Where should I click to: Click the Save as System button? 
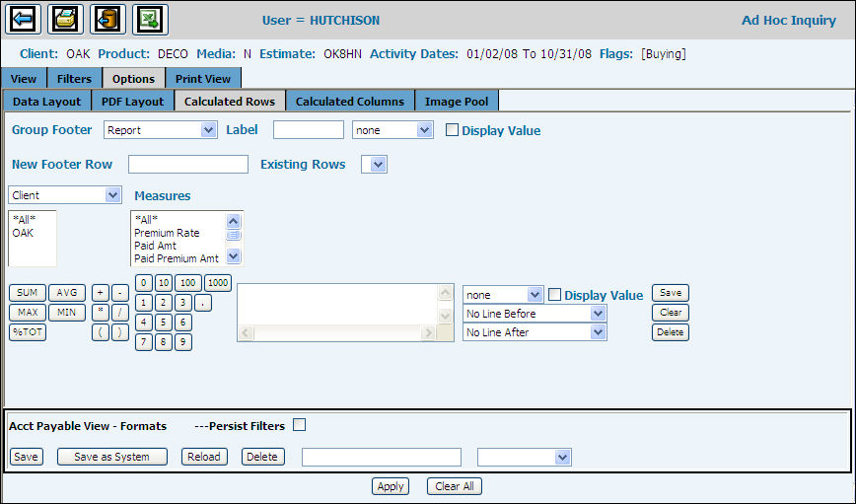(111, 457)
